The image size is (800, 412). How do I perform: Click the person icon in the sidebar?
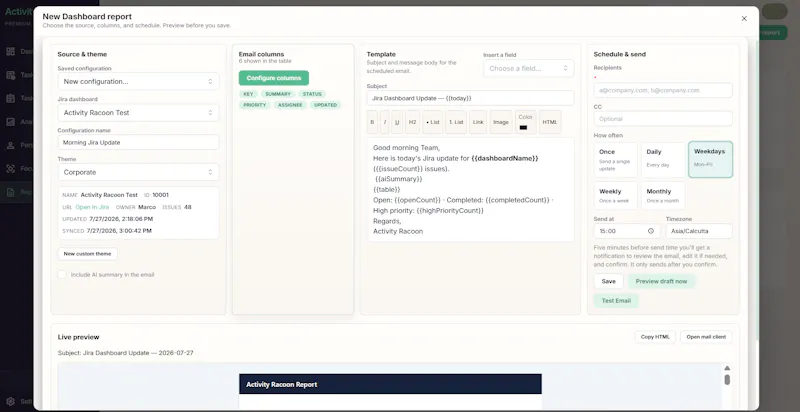[11, 145]
